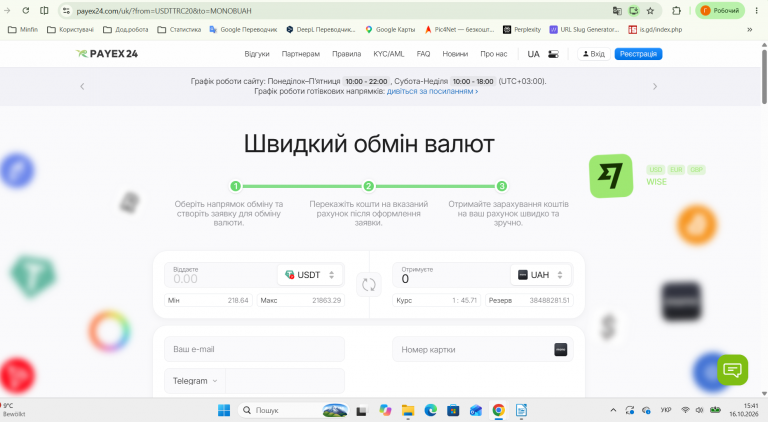Image resolution: width=768 pixels, height=422 pixels.
Task: Click the Мін 218.64 value
Action: coord(209,300)
